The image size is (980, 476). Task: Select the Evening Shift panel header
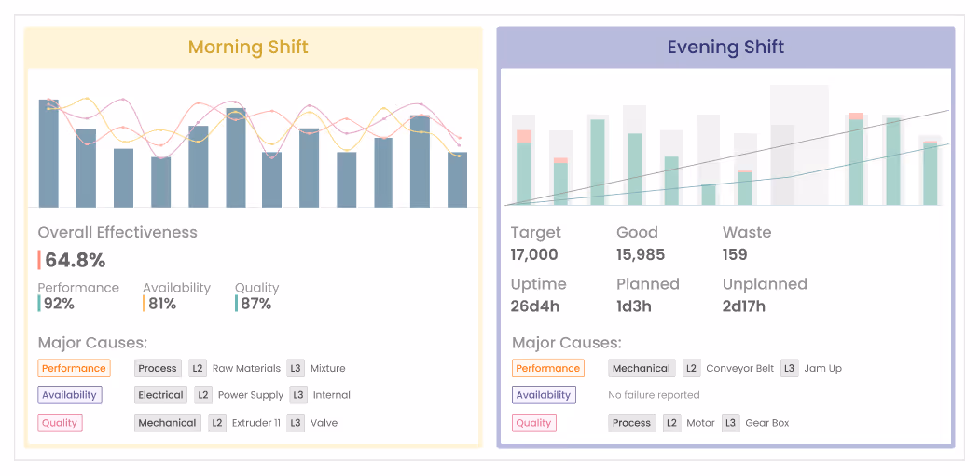725,47
